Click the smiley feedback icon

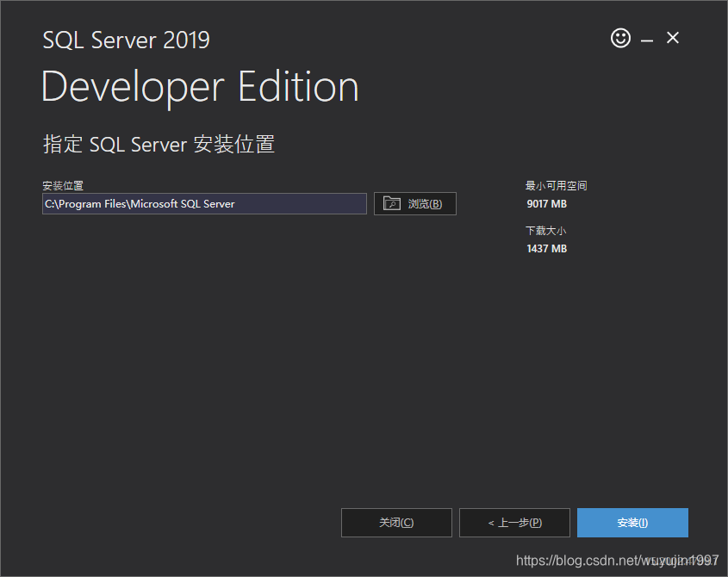(620, 38)
